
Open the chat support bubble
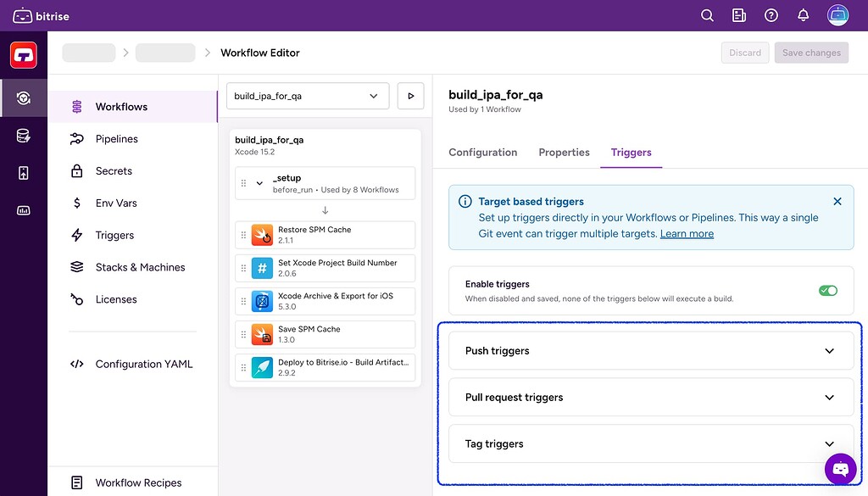coord(840,469)
